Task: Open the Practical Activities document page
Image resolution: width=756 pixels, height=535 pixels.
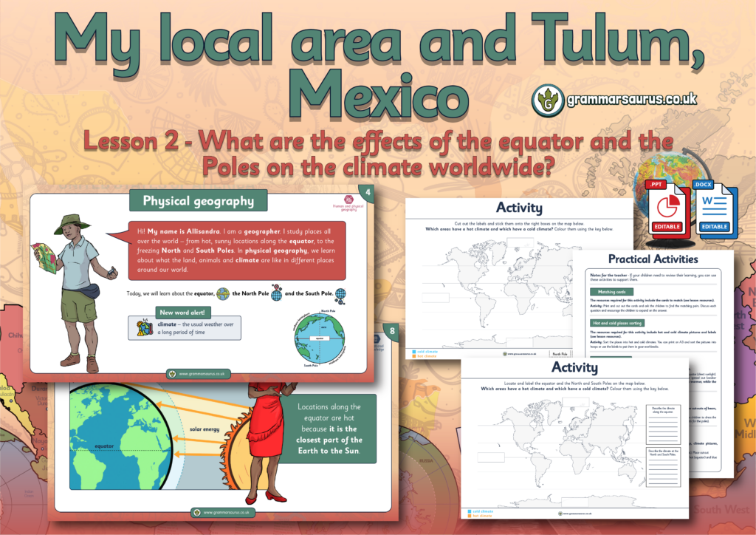Action: 653,259
